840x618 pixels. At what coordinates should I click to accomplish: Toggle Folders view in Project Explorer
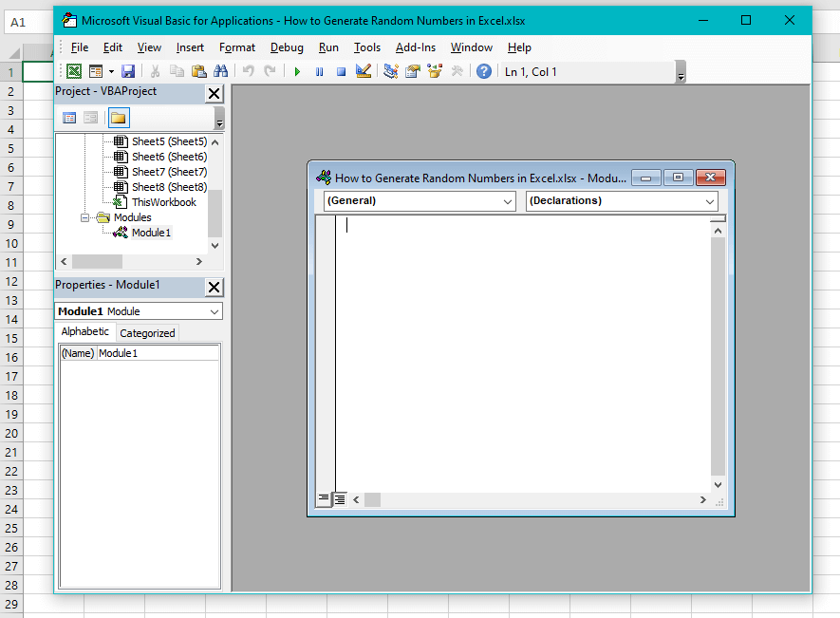click(118, 117)
